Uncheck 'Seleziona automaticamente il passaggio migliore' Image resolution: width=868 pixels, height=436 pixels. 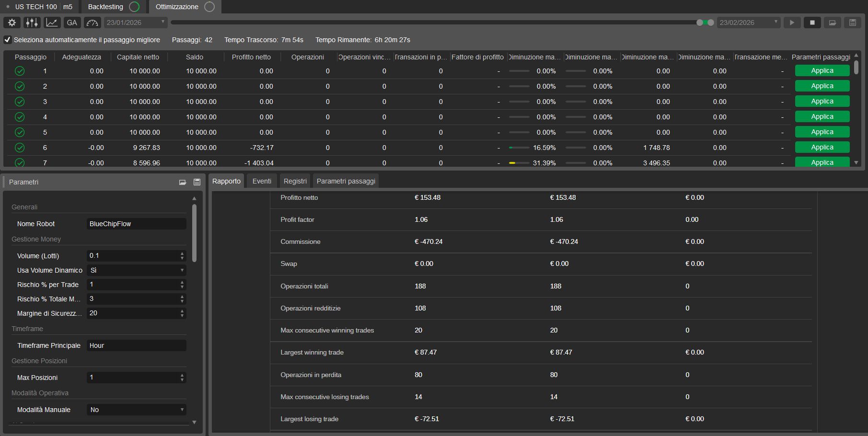point(7,40)
